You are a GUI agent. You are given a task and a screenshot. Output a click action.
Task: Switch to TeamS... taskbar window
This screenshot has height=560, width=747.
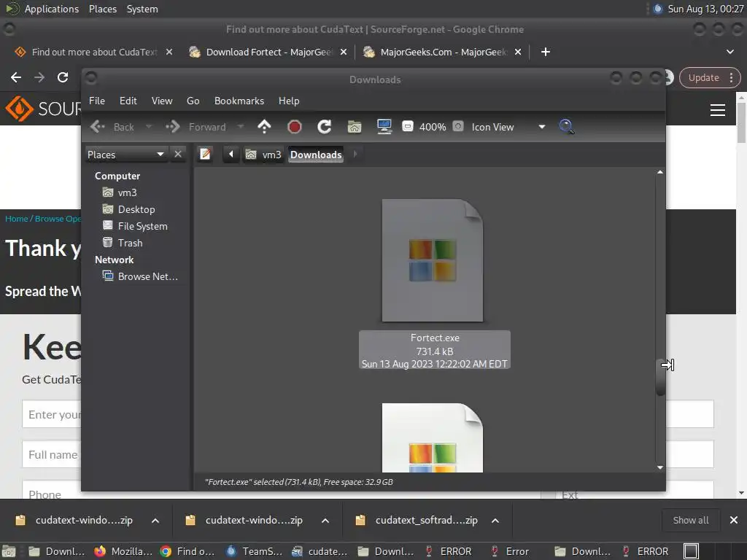pos(255,551)
